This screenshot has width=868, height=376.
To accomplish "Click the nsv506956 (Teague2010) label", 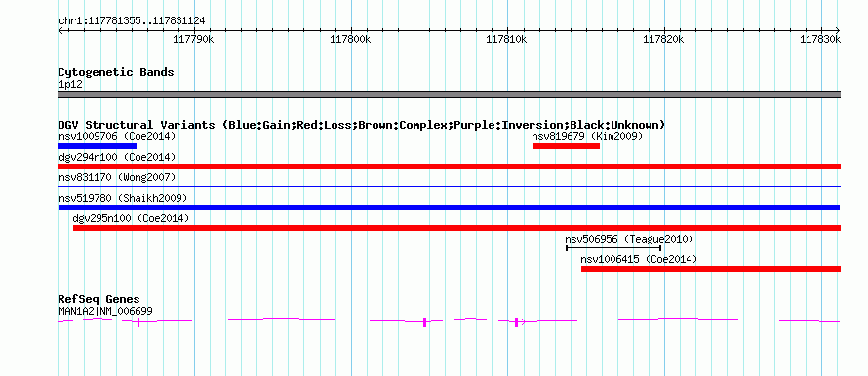I will pos(629,239).
